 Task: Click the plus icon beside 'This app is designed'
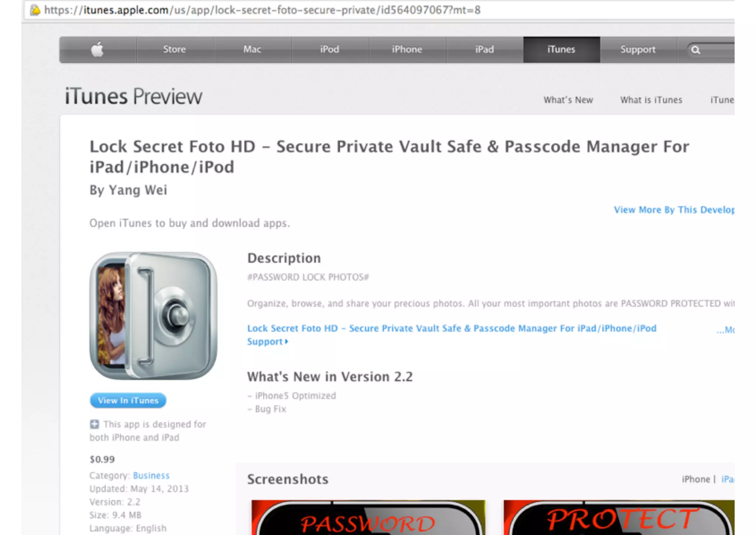click(x=94, y=424)
